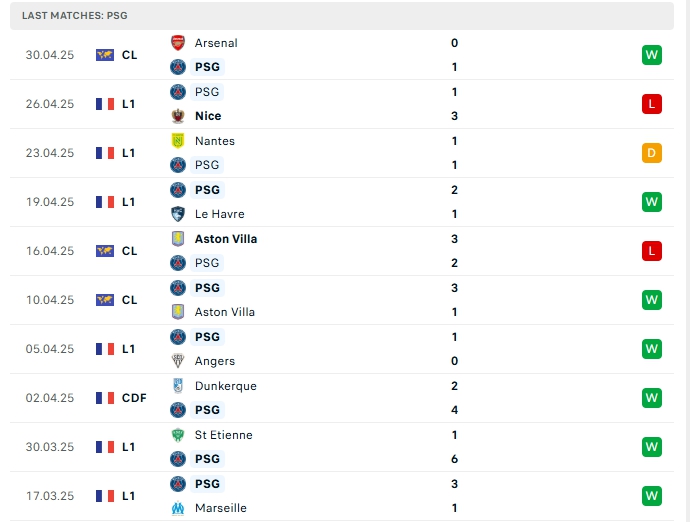The image size is (690, 522).
Task: Click the Marseille club logo
Action: 178,508
